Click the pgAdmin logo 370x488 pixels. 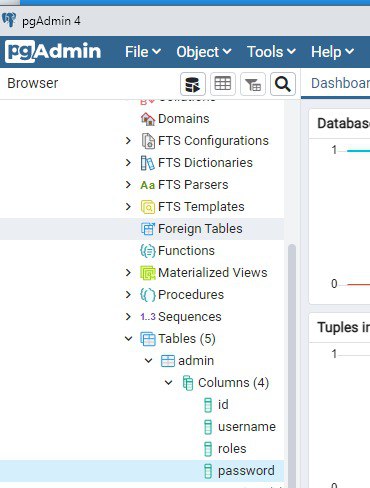[53, 52]
